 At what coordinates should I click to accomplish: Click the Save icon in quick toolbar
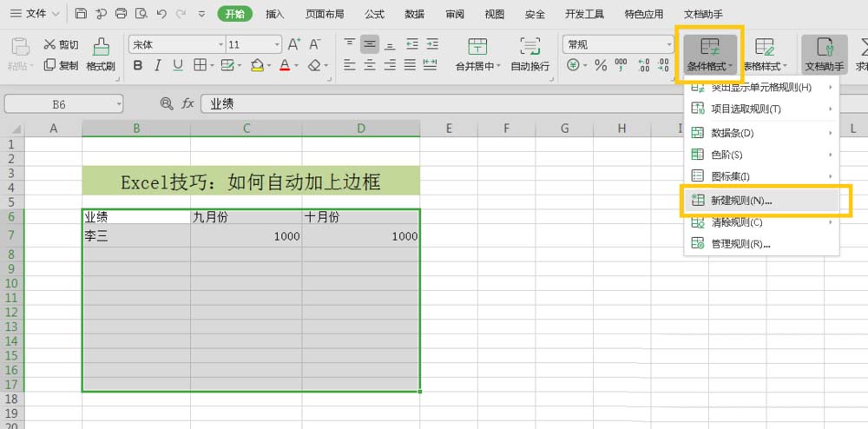pos(81,14)
